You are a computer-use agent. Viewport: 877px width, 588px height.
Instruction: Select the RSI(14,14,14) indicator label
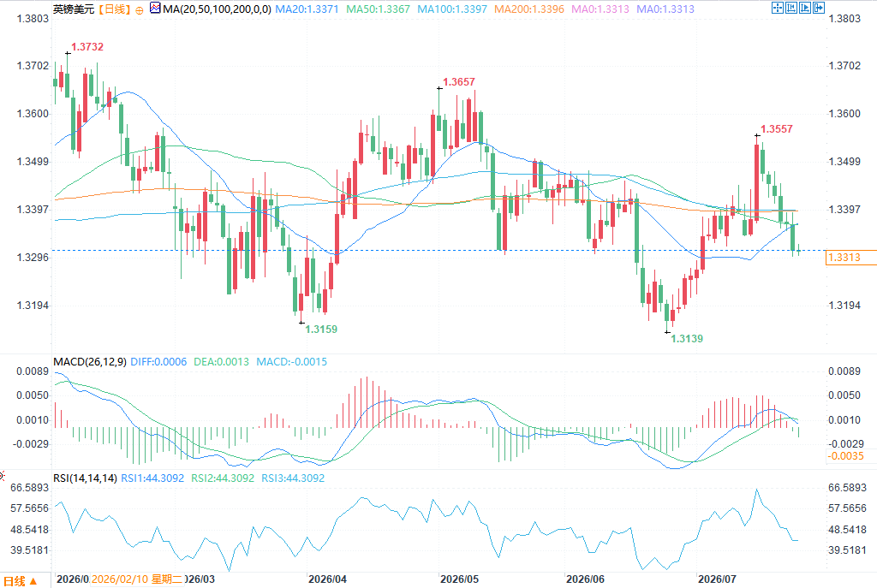point(85,478)
